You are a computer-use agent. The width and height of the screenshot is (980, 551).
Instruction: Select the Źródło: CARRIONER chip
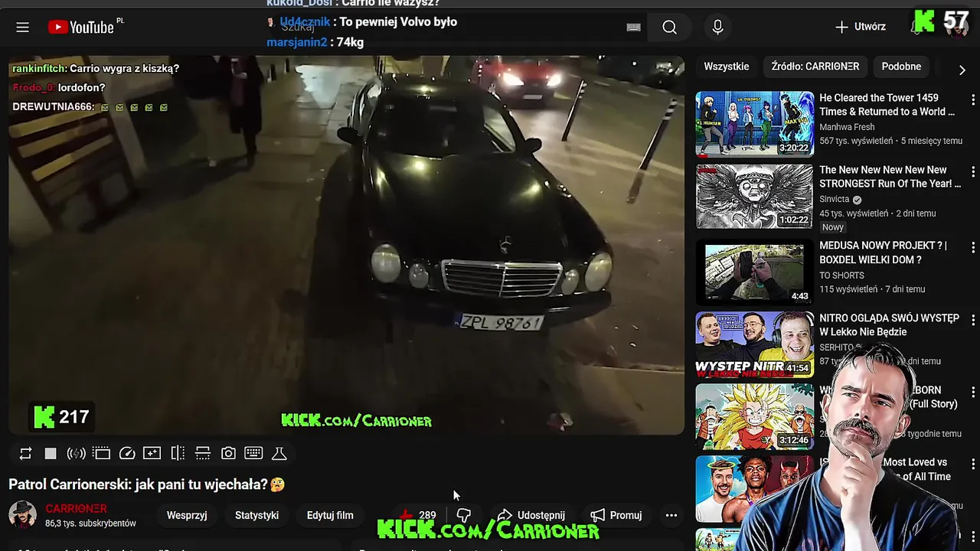(x=815, y=67)
